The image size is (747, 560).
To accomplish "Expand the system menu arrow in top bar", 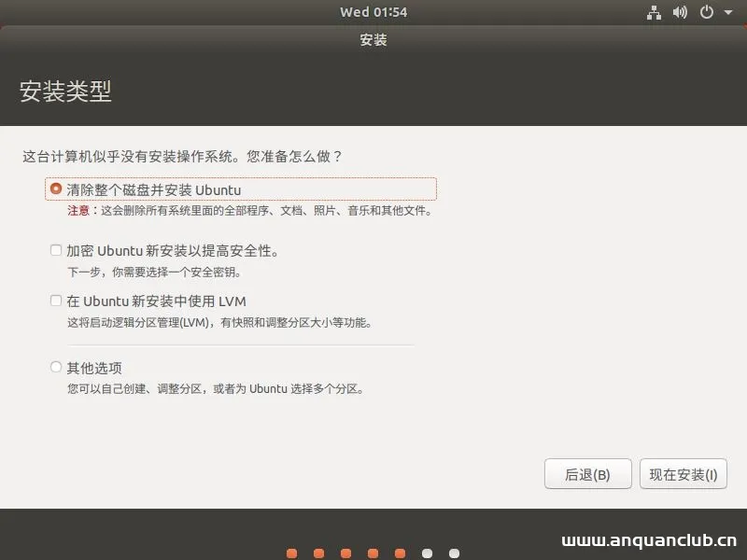I will tap(728, 12).
